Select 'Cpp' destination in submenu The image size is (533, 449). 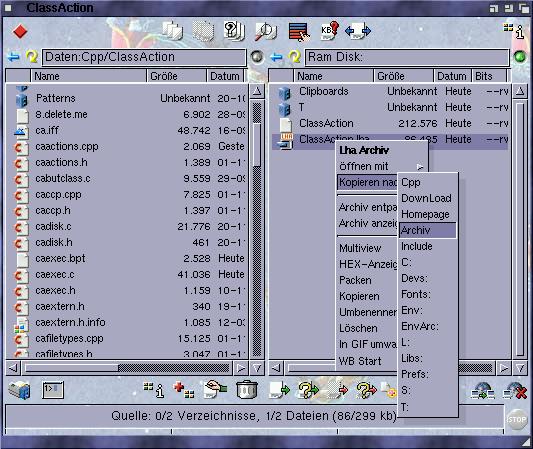pyautogui.click(x=428, y=182)
